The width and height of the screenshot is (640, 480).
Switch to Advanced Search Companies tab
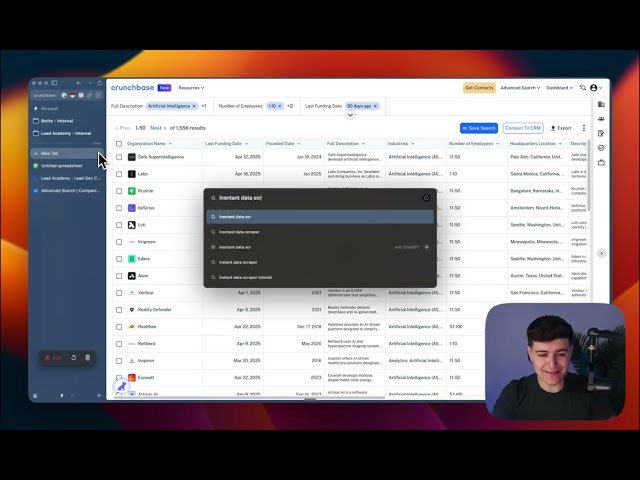67,191
